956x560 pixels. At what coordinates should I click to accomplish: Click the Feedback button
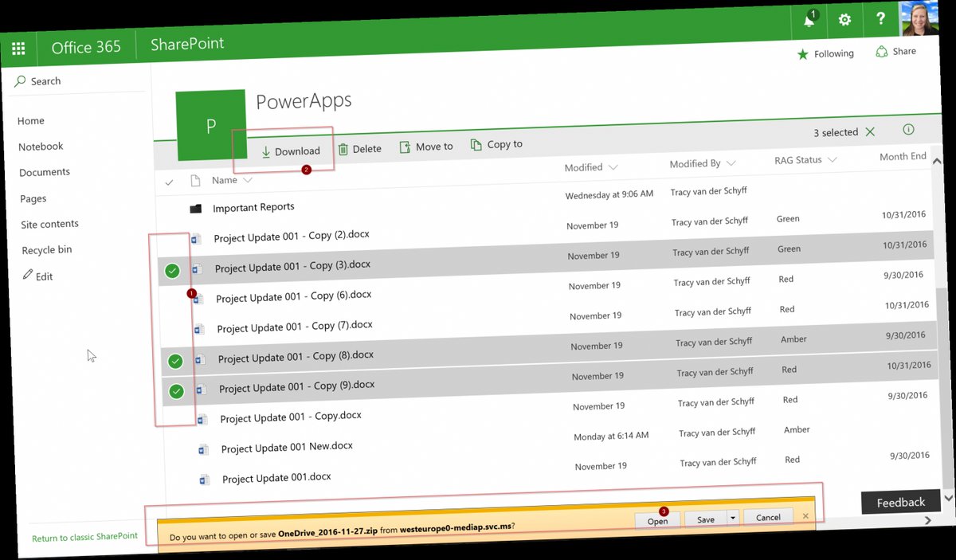(901, 502)
